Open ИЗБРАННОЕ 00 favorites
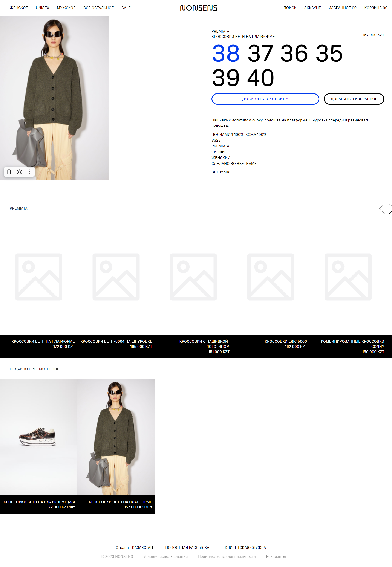 click(342, 8)
